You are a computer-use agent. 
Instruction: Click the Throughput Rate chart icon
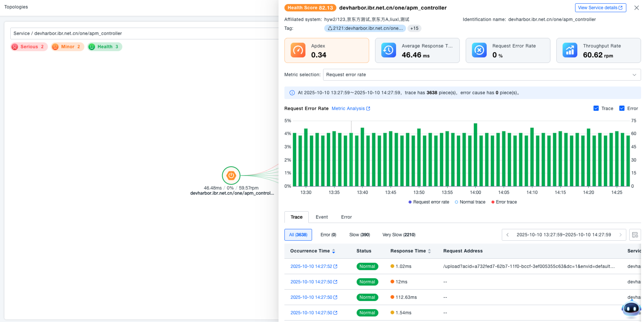tap(570, 50)
